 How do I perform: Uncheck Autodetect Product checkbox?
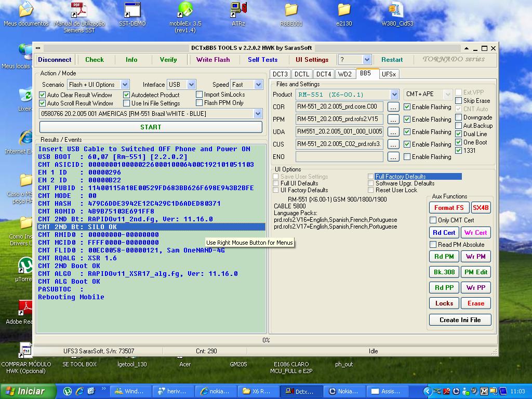pos(127,95)
